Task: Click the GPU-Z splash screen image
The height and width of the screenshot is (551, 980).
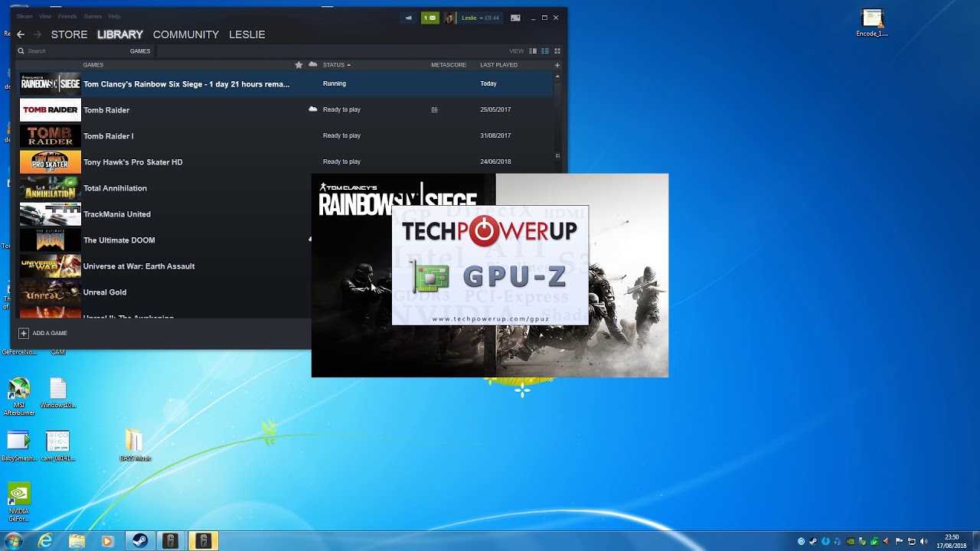Action: pyautogui.click(x=490, y=265)
